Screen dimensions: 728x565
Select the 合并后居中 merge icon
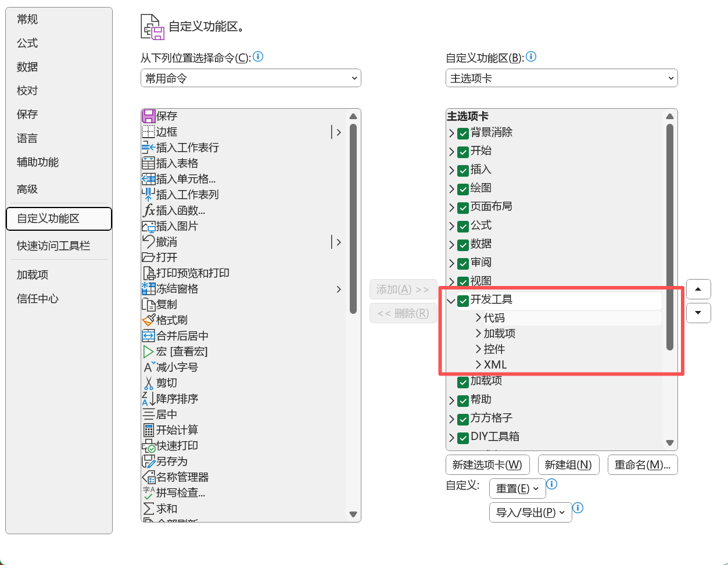149,336
